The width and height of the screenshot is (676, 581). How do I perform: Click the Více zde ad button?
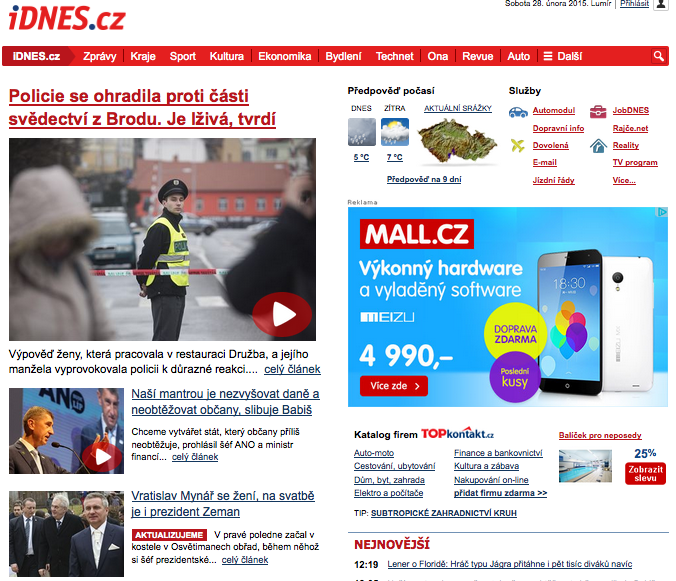coord(394,386)
